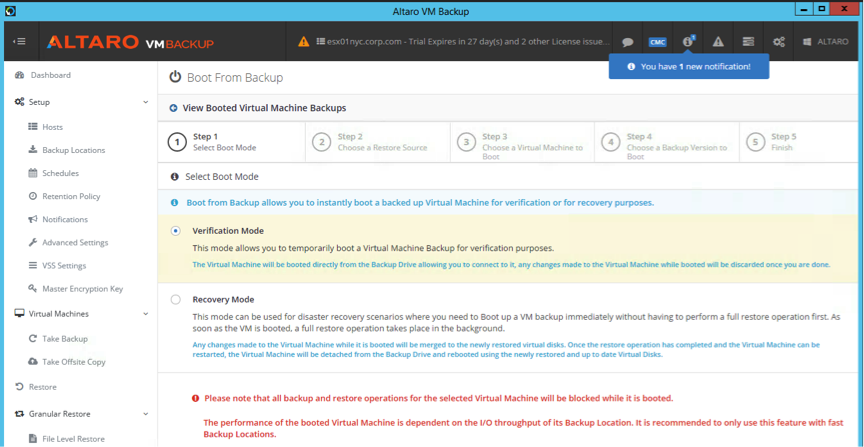The width and height of the screenshot is (864, 447).
Task: Click the Backup Locations download icon
Action: (x=33, y=150)
